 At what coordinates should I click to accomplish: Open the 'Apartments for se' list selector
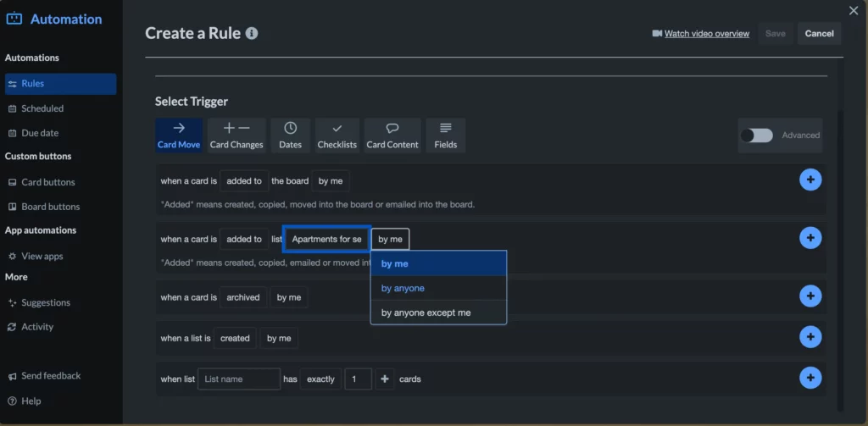(326, 239)
